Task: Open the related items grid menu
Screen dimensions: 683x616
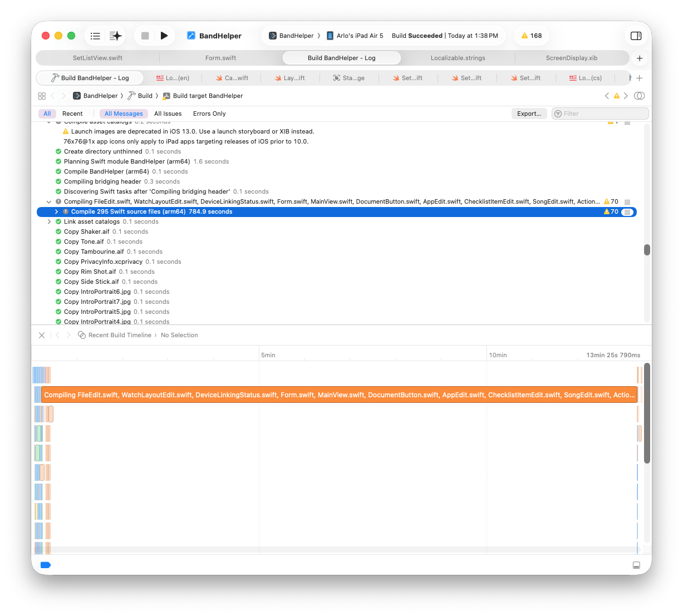Action: coord(42,96)
